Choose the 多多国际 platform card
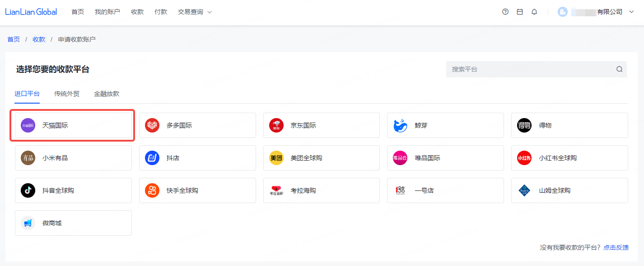 pyautogui.click(x=197, y=125)
